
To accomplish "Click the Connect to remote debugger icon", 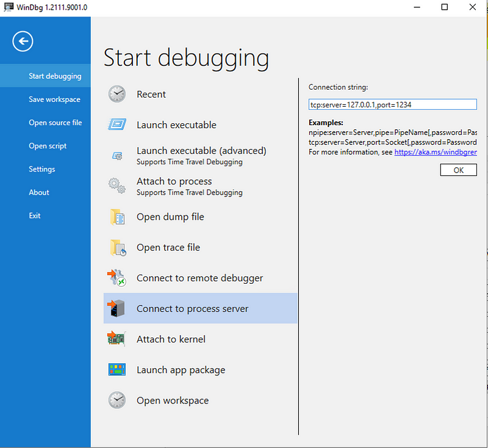I will coord(117,278).
